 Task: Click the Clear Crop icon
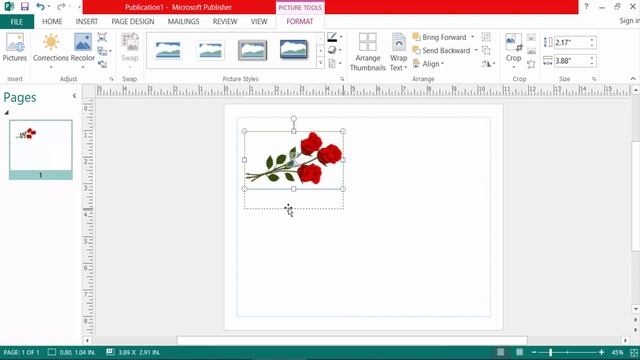[x=531, y=64]
